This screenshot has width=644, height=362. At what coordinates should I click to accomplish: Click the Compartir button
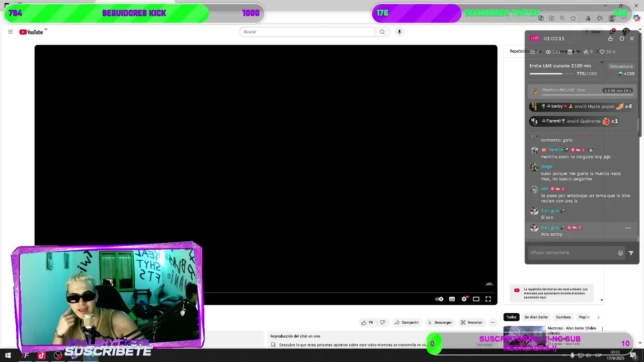click(407, 322)
